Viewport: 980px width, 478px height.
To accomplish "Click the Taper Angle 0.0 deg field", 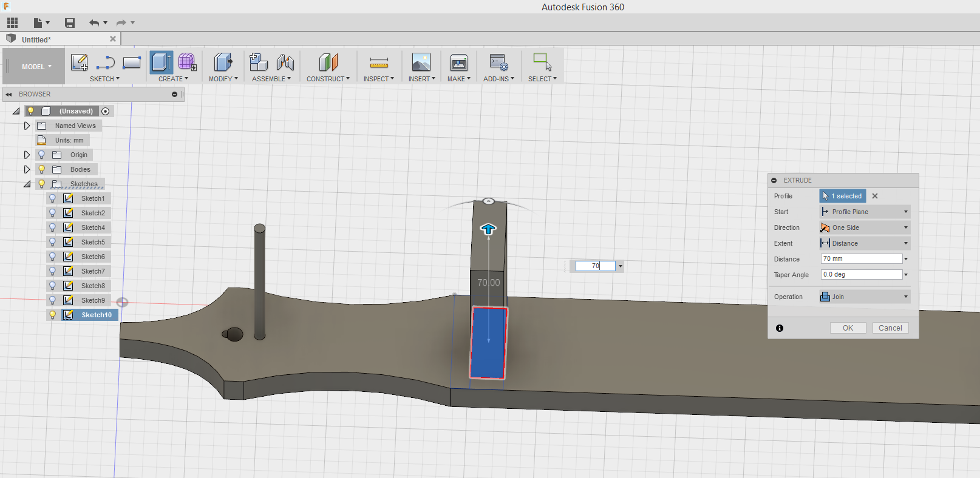I will coord(862,275).
